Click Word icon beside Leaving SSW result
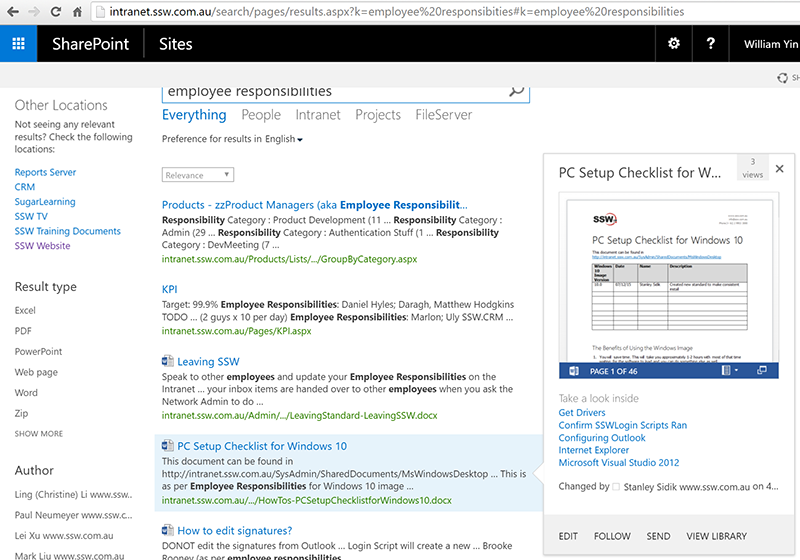800x560 pixels. point(168,361)
